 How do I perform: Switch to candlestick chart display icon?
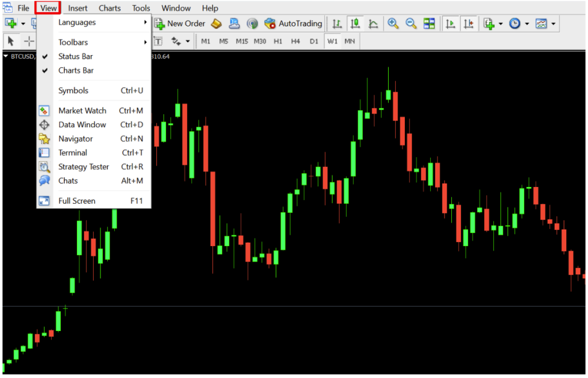pos(355,24)
